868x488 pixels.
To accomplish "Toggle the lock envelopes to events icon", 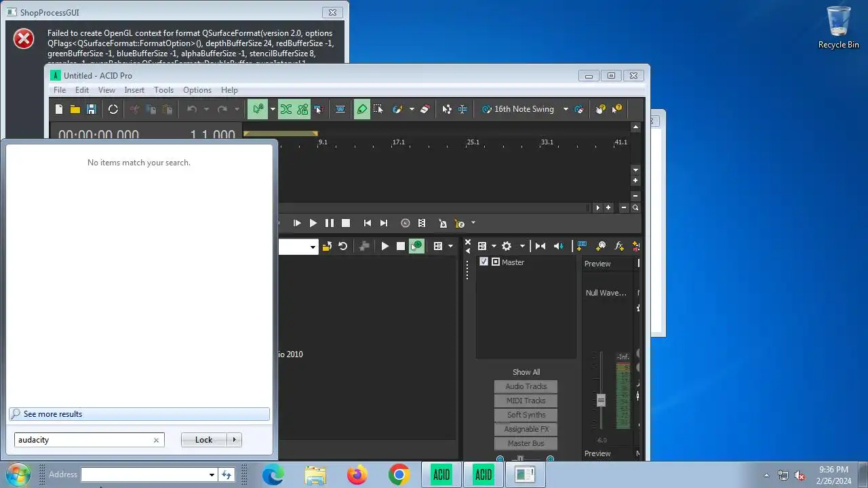I will coord(302,109).
